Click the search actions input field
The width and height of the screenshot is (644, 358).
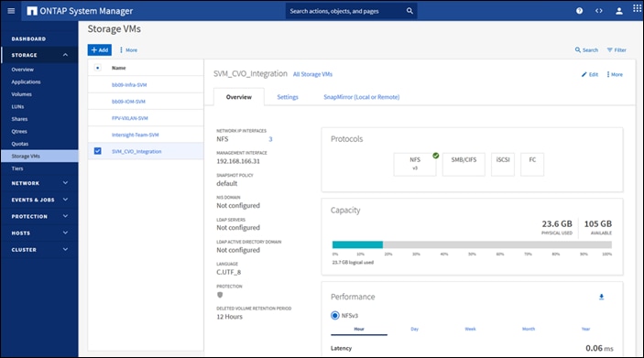click(x=347, y=11)
